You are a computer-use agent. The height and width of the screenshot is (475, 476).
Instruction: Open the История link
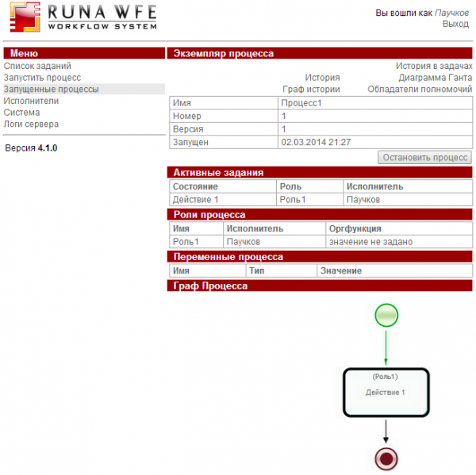click(322, 78)
